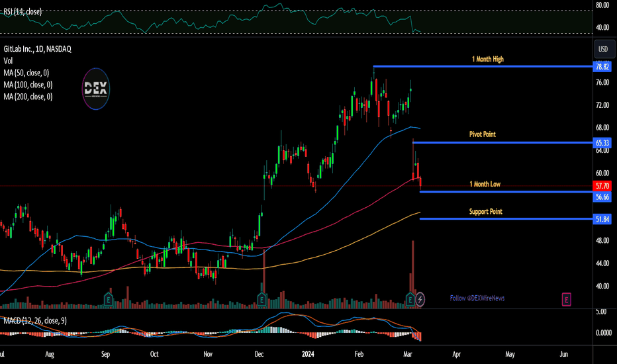Select the Support Point horizontal line

(506, 219)
